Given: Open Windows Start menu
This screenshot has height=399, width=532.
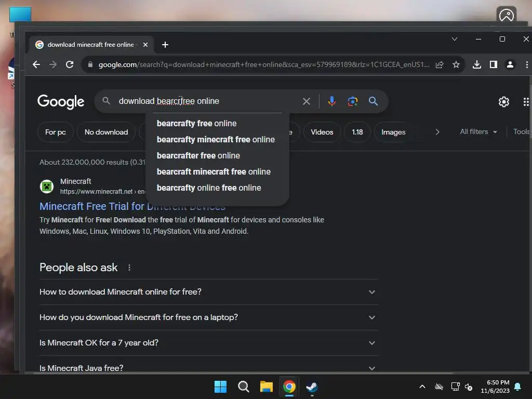Looking at the screenshot, I should pos(220,387).
